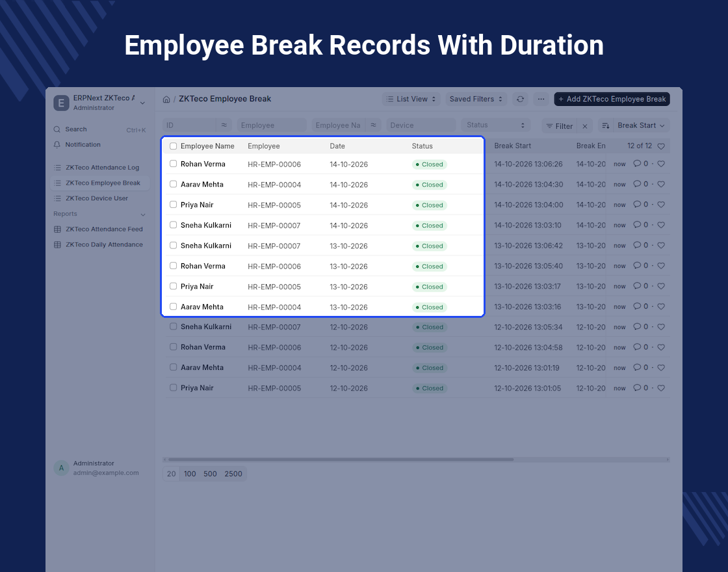Image resolution: width=728 pixels, height=572 pixels.
Task: Click ZKTeco Attendance Log list icon
Action: 58,168
